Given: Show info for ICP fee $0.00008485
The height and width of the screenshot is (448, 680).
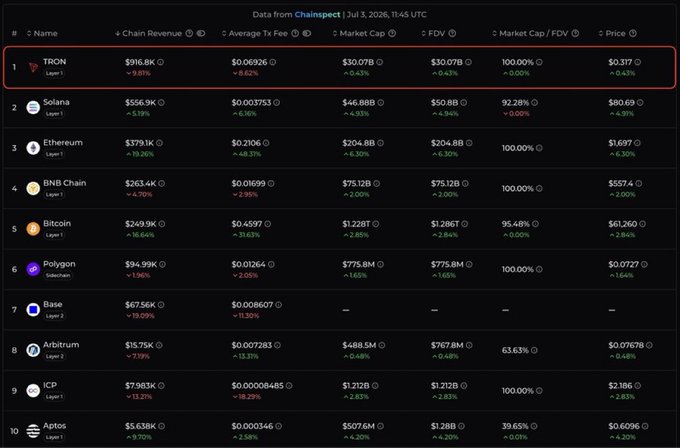Looking at the screenshot, I should pos(289,386).
